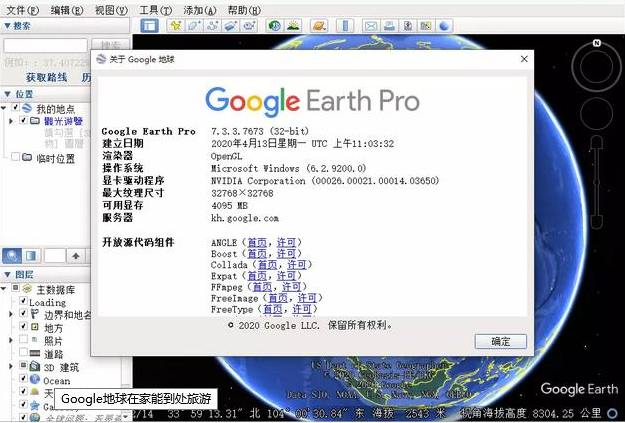The width and height of the screenshot is (625, 423).
Task: Open the 添加(A) menu
Action: [x=200, y=10]
